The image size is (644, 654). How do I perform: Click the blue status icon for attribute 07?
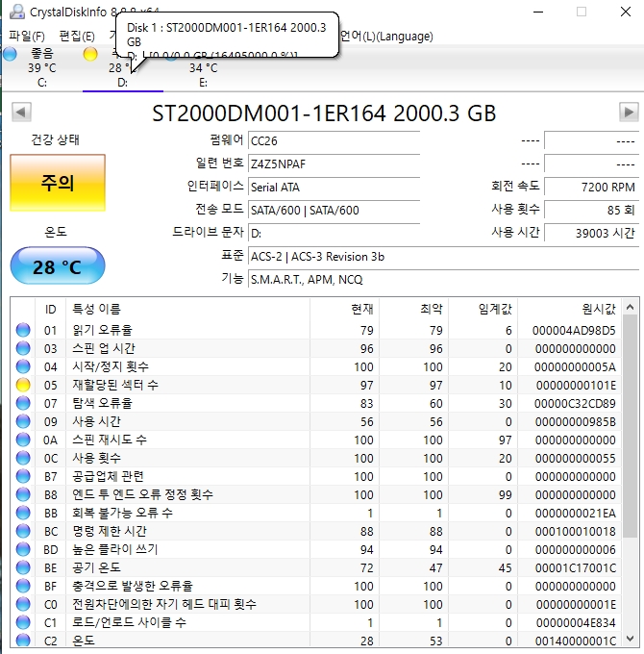pyautogui.click(x=23, y=403)
